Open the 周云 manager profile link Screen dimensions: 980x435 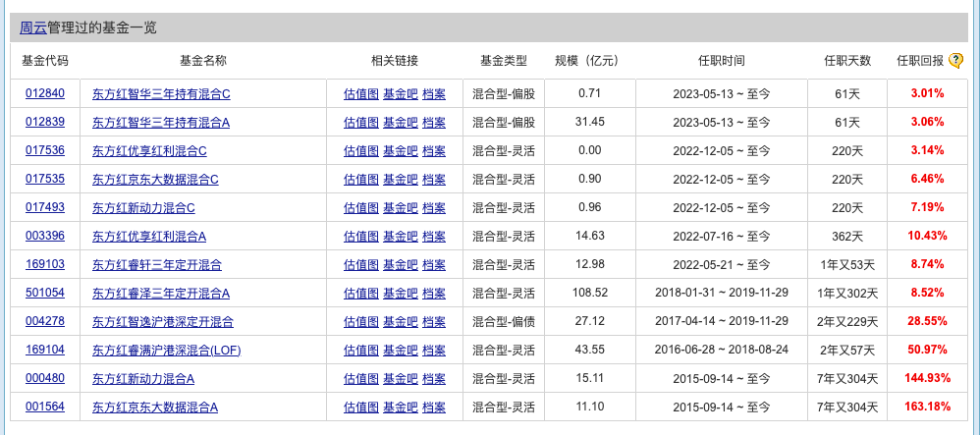coord(33,27)
